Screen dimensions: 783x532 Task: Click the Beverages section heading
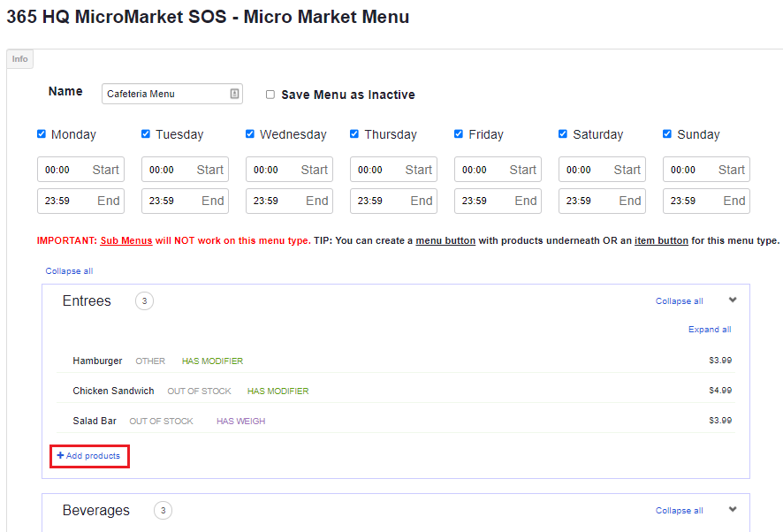(95, 511)
